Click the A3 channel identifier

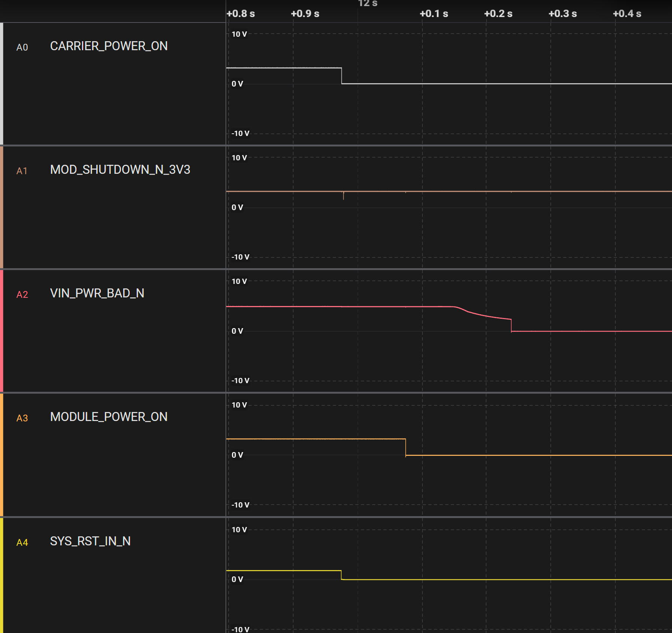click(22, 418)
